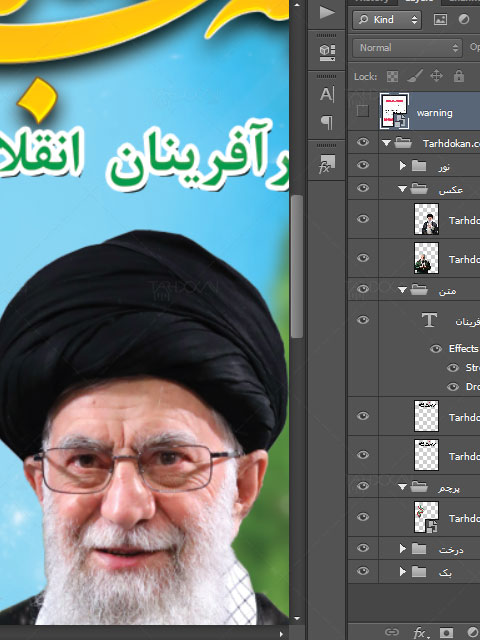Click the Tarhdokan group folder icon
The width and height of the screenshot is (480, 640).
coord(403,143)
